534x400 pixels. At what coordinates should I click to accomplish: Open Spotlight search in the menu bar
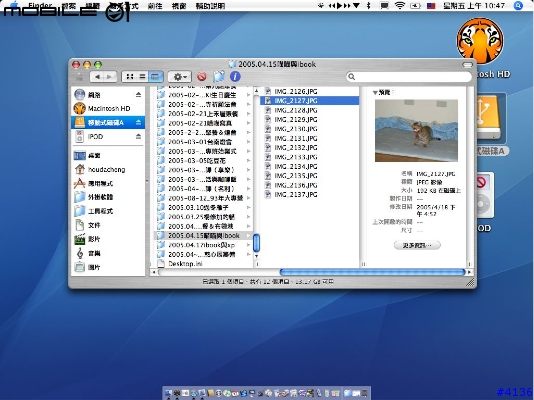(x=518, y=5)
